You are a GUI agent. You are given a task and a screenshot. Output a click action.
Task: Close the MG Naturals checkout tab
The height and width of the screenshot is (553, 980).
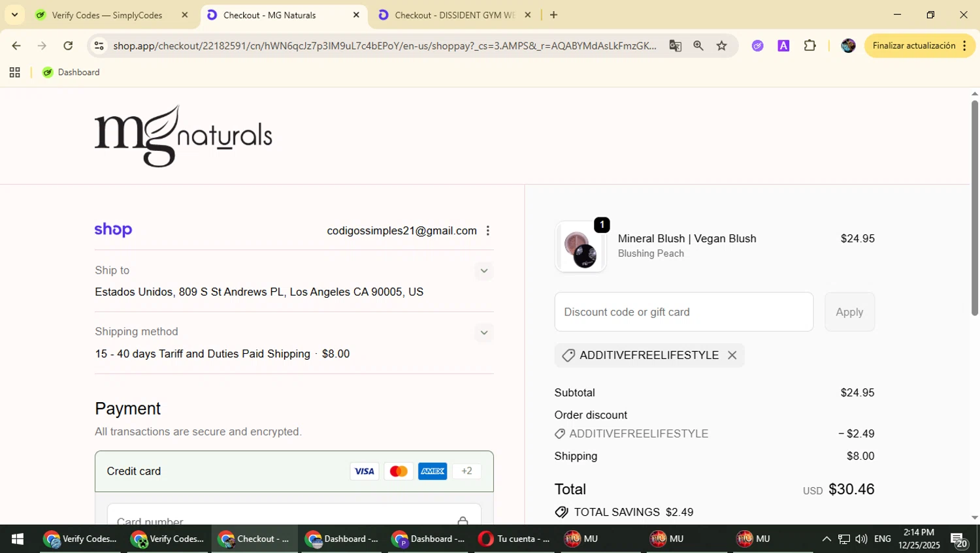[356, 15]
